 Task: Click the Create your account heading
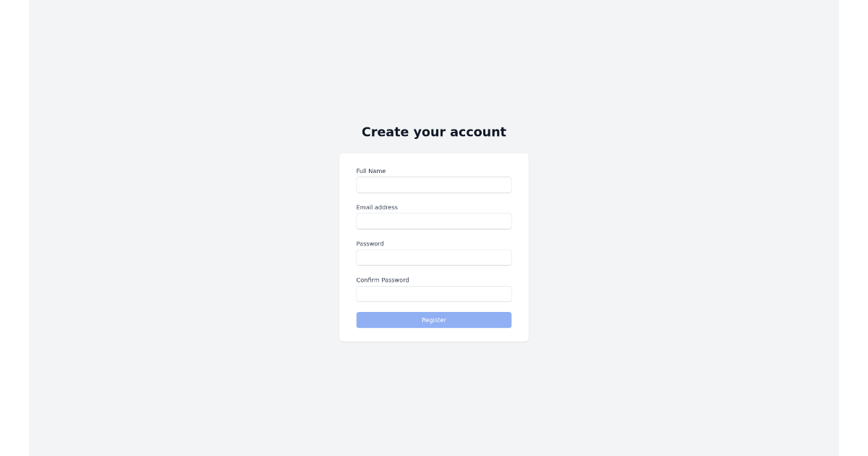[x=433, y=132]
